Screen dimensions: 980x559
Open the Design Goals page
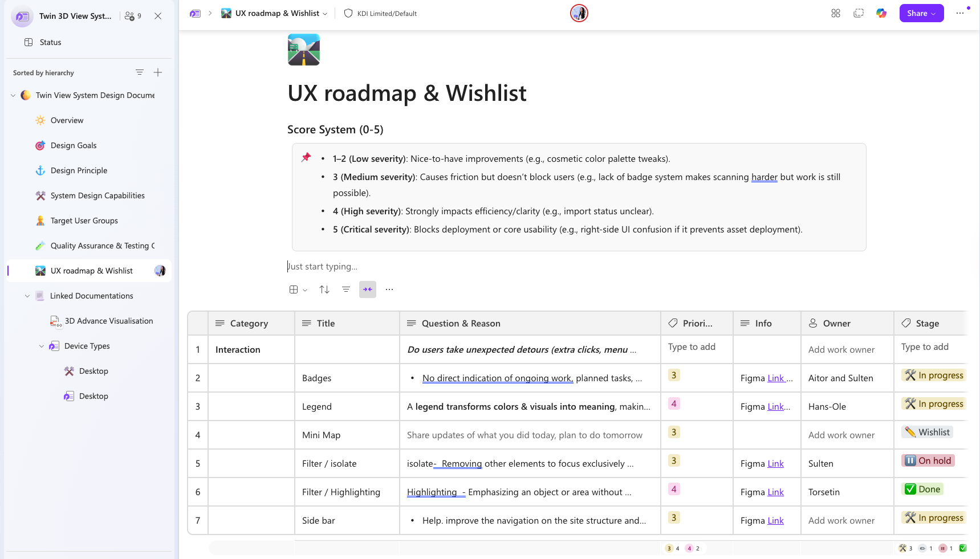click(x=74, y=145)
